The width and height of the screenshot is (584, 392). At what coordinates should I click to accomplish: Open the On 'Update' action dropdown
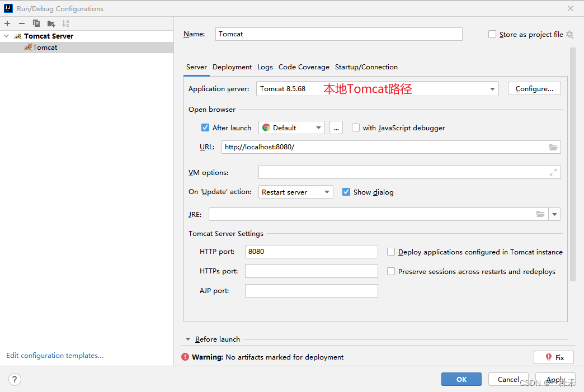[x=296, y=192]
